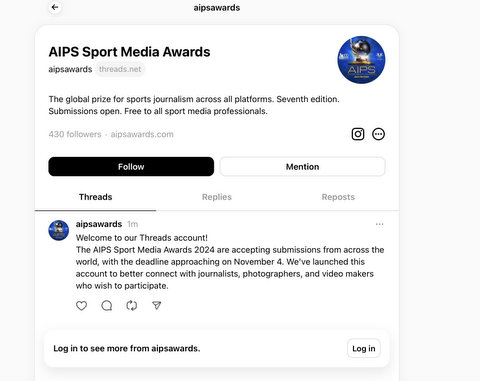
Task: Click the aipsawards username on post
Action: (99, 224)
